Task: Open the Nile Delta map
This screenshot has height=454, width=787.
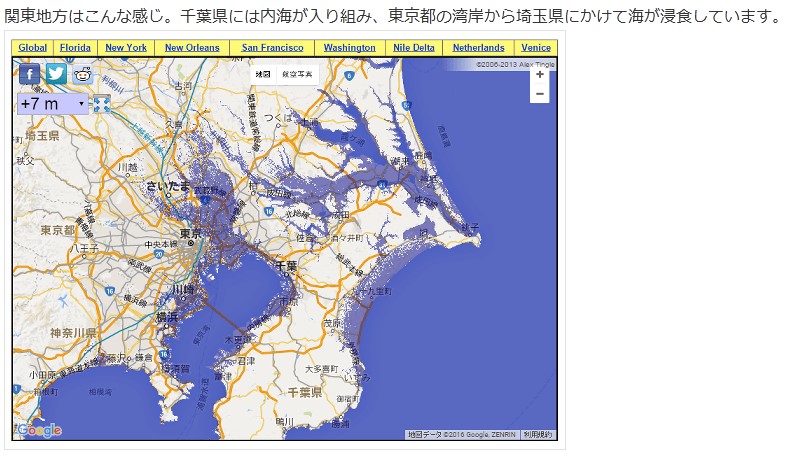Action: pos(414,48)
